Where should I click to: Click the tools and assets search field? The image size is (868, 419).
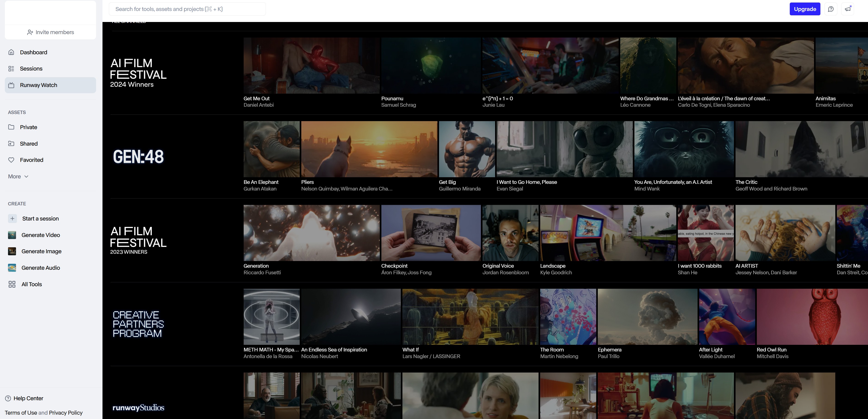pyautogui.click(x=187, y=9)
